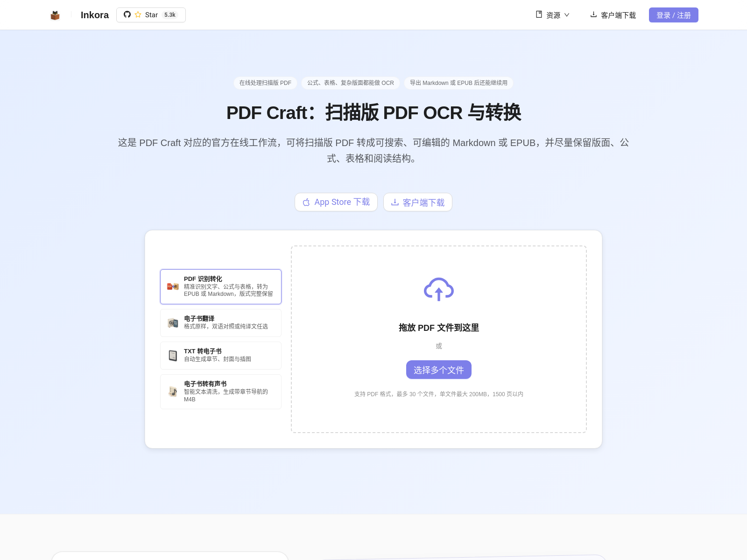Click the Apple logo icon
The width and height of the screenshot is (747, 560).
pos(306,202)
